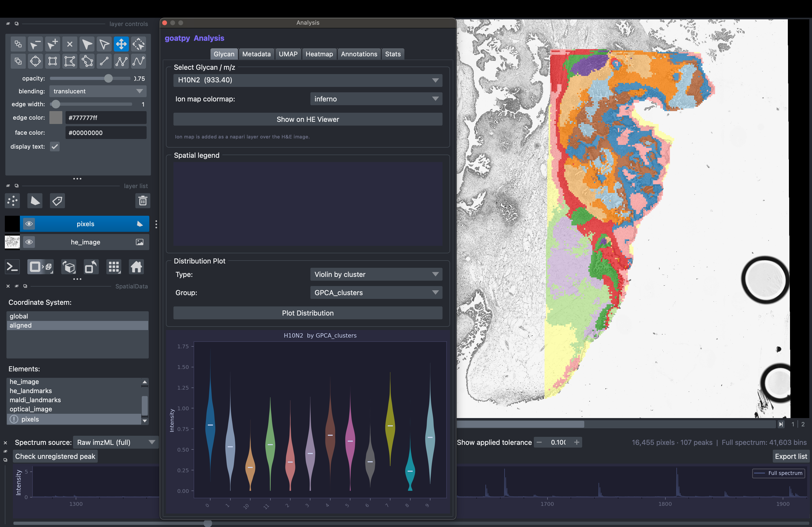Open the napari console icon
The width and height of the screenshot is (812, 527).
point(13,267)
